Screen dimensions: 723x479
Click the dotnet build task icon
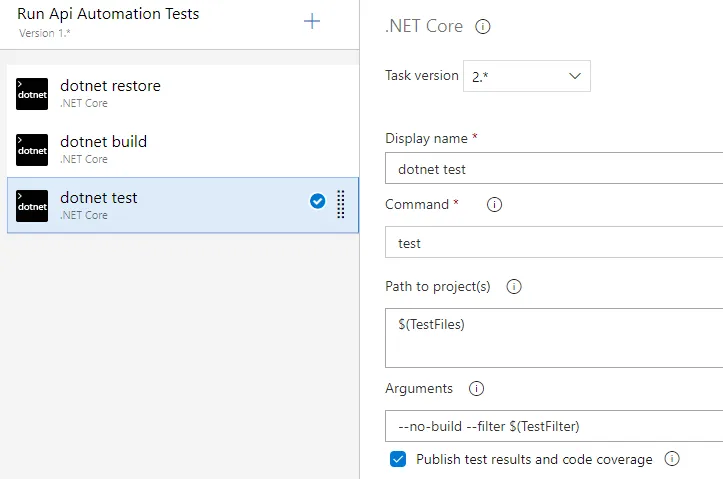32,150
